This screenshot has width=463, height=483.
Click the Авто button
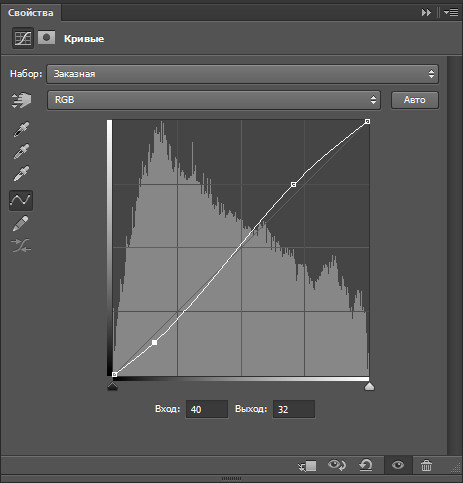[415, 100]
